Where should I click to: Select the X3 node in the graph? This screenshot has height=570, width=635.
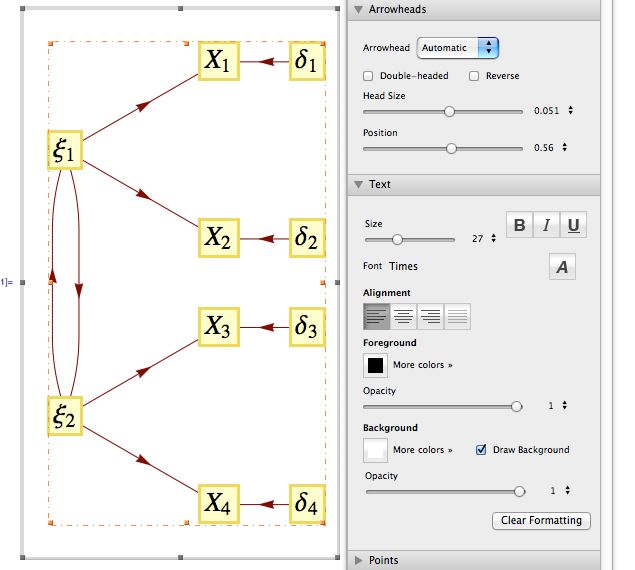(x=219, y=327)
